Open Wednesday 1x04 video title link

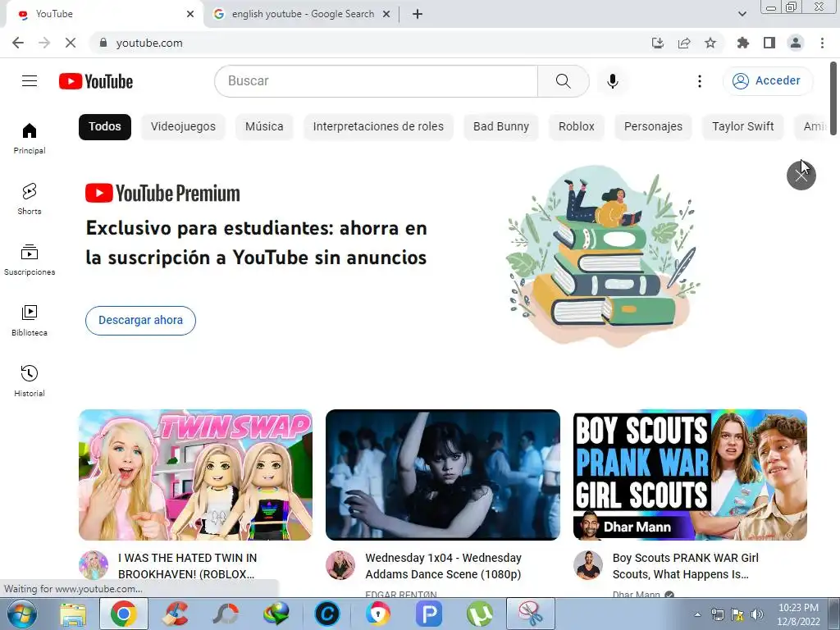click(x=444, y=566)
